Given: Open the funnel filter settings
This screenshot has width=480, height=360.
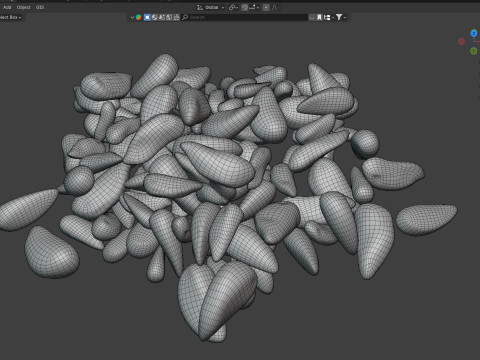Looking at the screenshot, I should [x=339, y=17].
